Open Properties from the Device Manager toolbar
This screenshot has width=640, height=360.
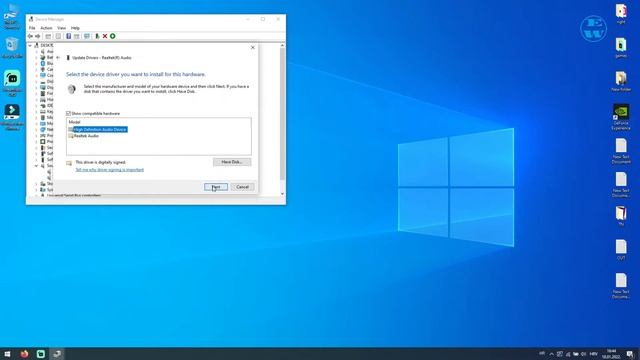pos(58,36)
